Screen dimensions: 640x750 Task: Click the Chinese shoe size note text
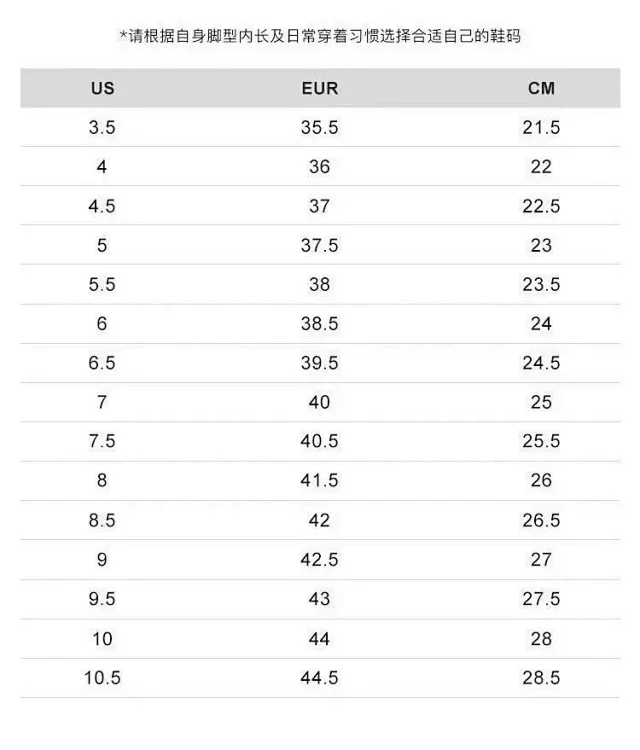tap(320, 36)
